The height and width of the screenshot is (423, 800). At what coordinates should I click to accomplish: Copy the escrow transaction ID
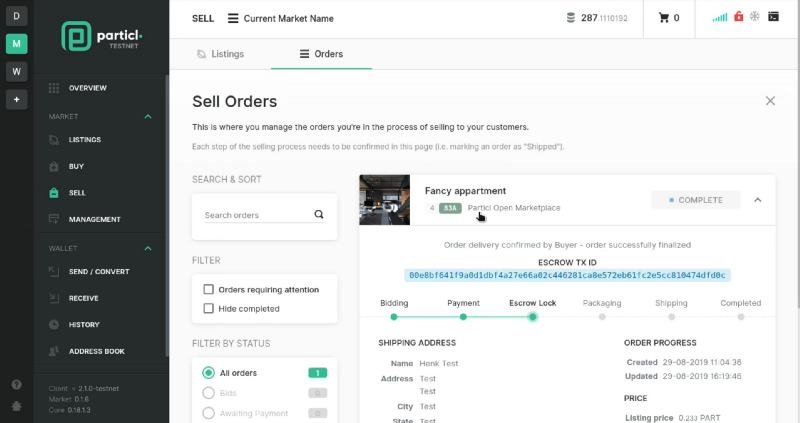tap(567, 276)
